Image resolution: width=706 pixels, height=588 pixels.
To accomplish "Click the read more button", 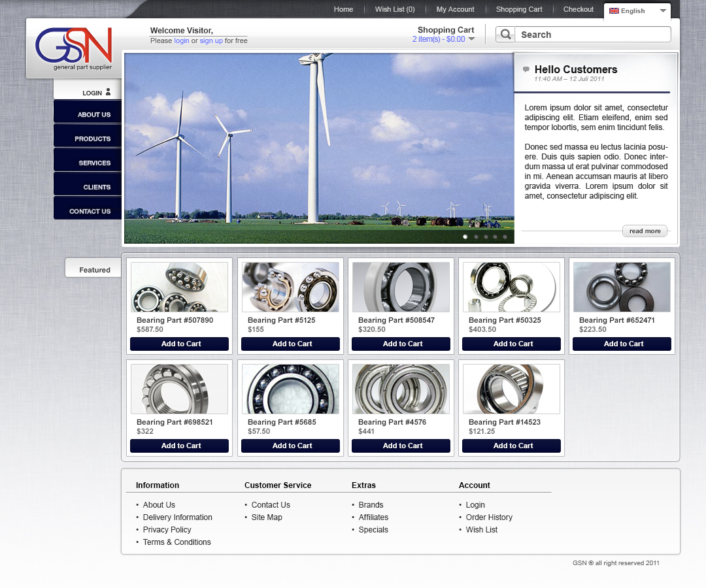I will (645, 231).
